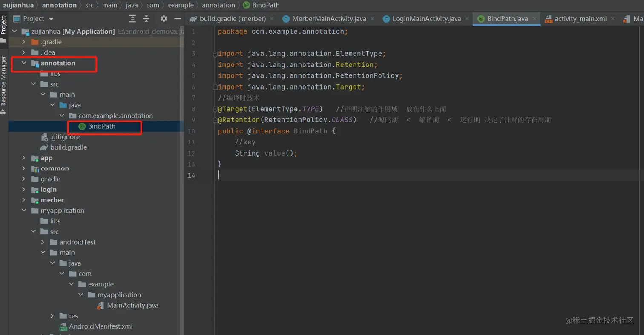This screenshot has width=644, height=335.
Task: Collapse the zujianhua project root
Action: pyautogui.click(x=15, y=32)
